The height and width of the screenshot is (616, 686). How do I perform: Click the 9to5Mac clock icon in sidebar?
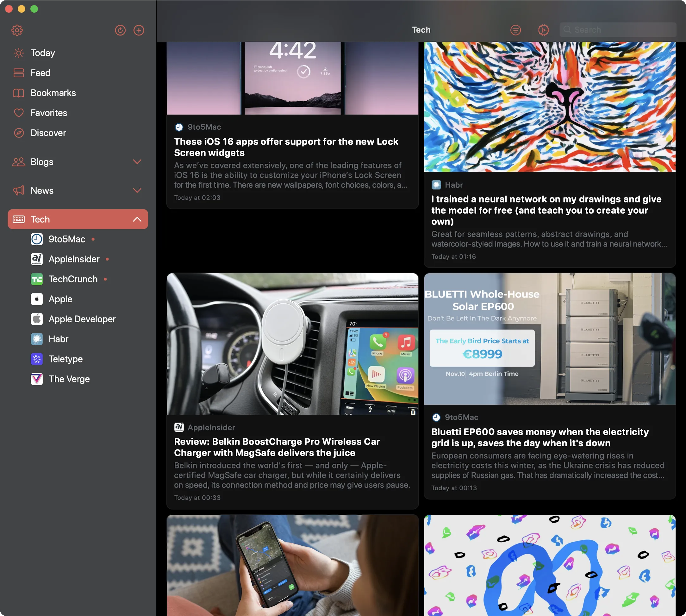click(37, 239)
